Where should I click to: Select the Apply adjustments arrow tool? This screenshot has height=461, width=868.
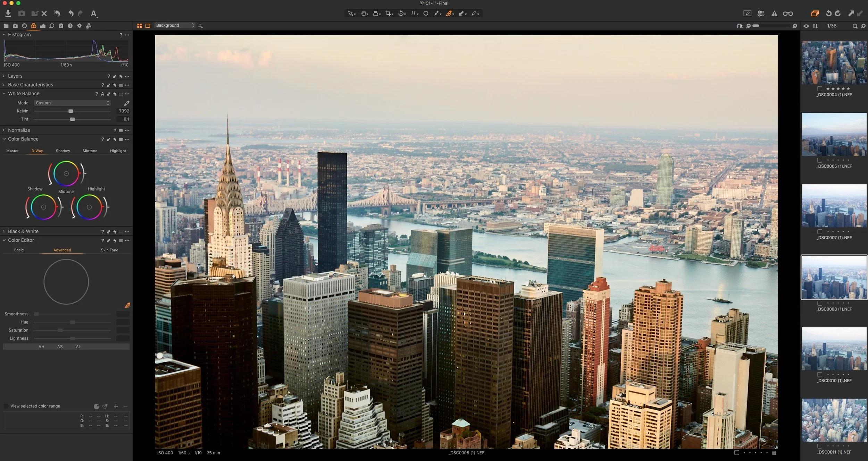pos(462,14)
